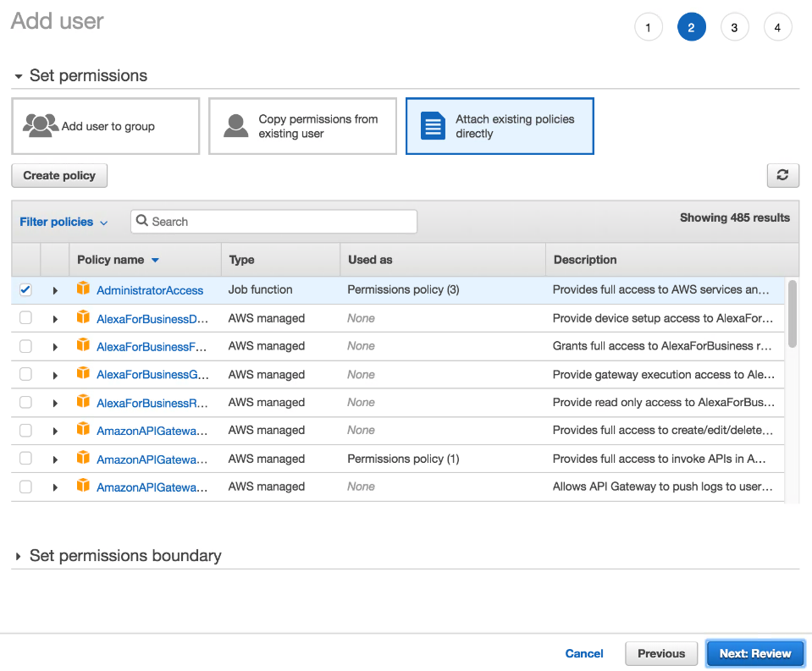Expand the Set permissions boundary section
The height and width of the screenshot is (671, 812).
click(18, 556)
